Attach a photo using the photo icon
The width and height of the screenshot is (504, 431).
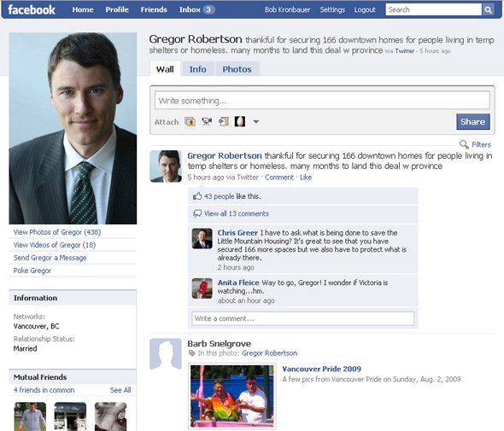(190, 122)
